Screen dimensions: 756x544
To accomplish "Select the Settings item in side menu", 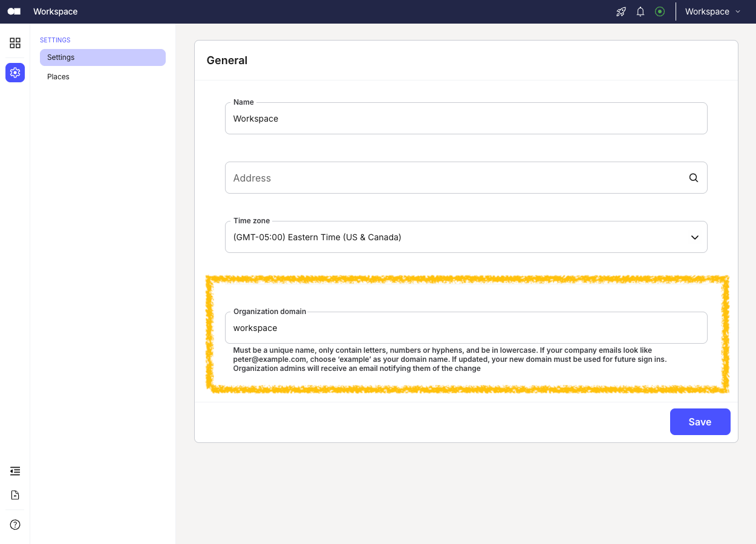I will tap(102, 57).
